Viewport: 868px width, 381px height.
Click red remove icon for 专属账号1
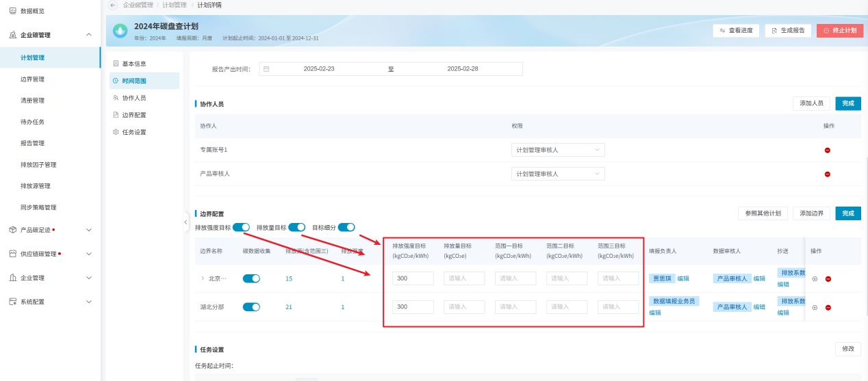(x=827, y=150)
